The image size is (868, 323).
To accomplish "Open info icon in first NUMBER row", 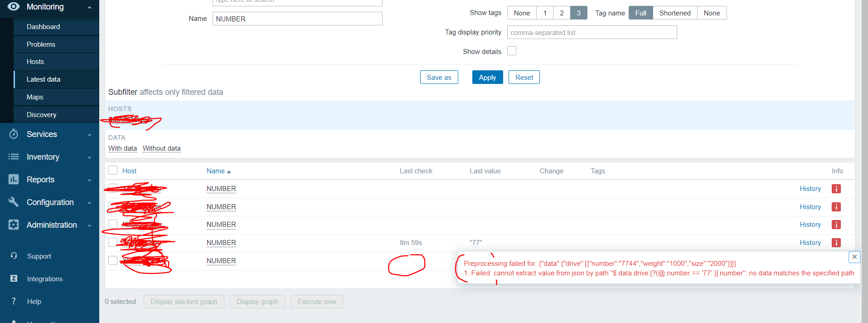I will pyautogui.click(x=836, y=189).
